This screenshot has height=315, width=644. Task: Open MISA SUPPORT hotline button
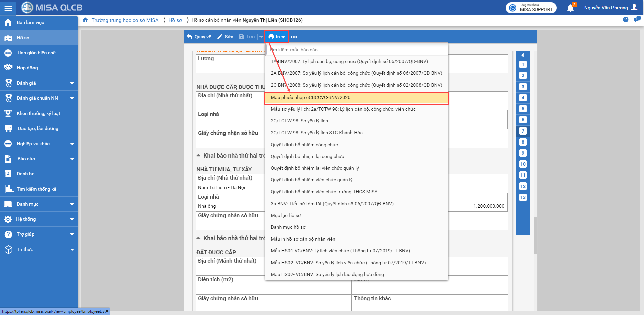coord(531,8)
